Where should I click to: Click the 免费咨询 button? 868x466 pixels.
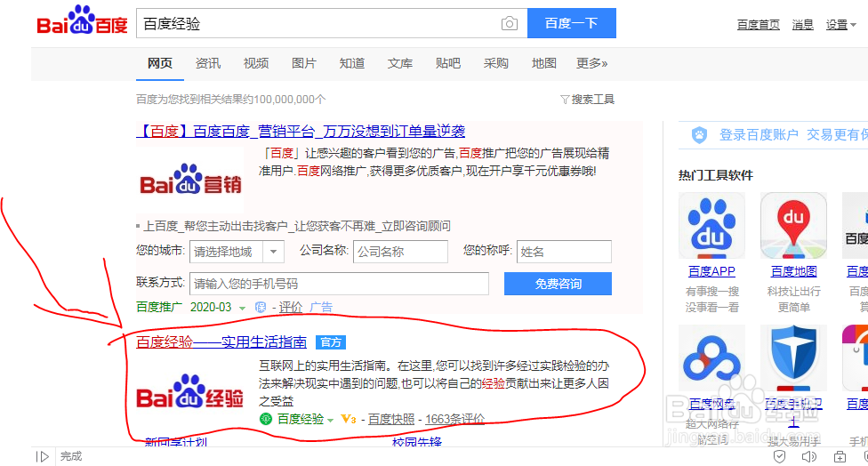pos(558,284)
